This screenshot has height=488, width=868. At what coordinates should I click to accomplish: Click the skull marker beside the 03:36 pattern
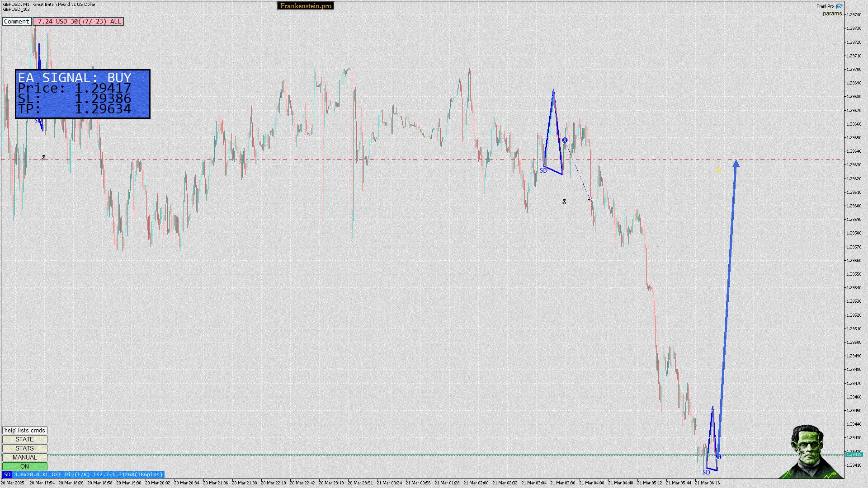[x=564, y=202]
